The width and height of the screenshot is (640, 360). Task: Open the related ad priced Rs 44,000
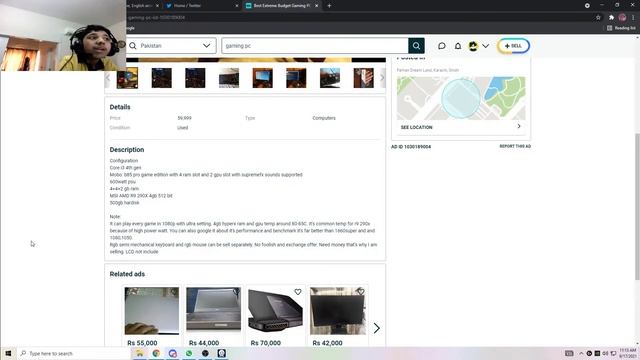pyautogui.click(x=213, y=316)
